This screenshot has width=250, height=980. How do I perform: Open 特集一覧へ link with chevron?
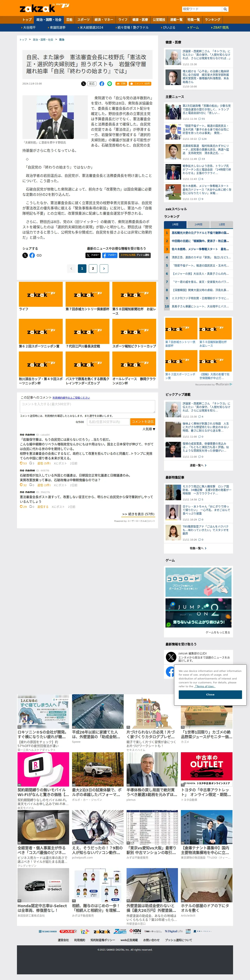pyautogui.click(x=198, y=548)
